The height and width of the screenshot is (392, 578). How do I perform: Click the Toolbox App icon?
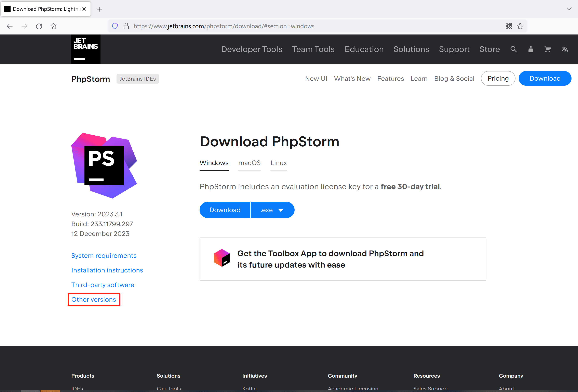[x=222, y=258]
